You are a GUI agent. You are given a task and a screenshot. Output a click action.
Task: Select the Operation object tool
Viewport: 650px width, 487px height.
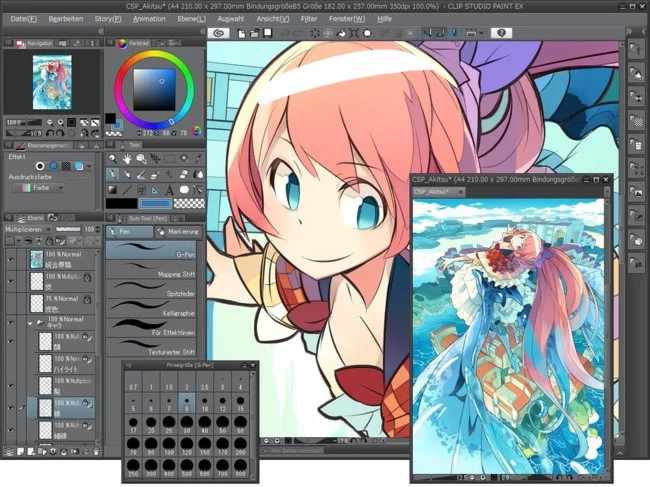tap(141, 158)
